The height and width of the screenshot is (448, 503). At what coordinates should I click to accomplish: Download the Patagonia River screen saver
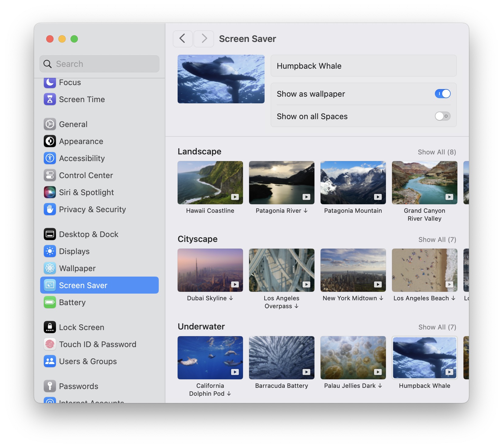[305, 211]
